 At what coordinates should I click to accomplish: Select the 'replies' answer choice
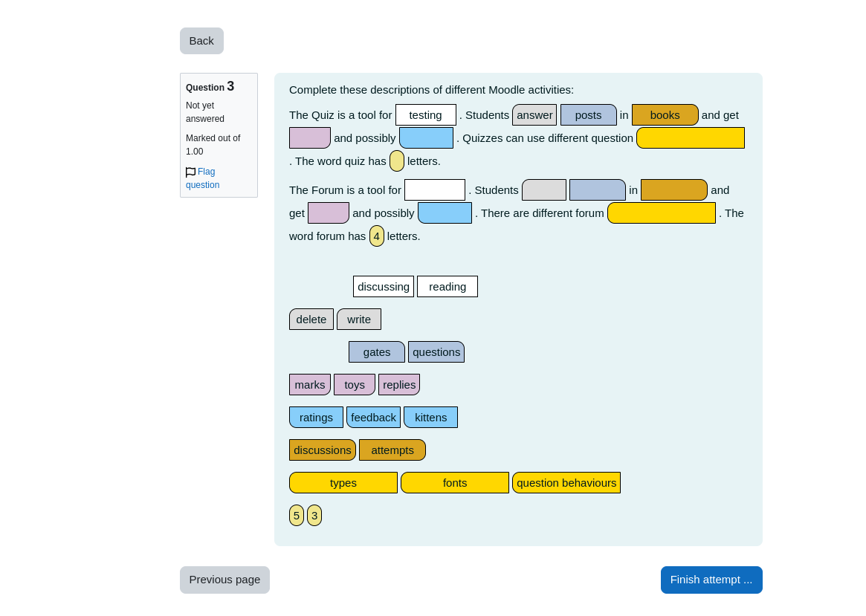click(399, 384)
